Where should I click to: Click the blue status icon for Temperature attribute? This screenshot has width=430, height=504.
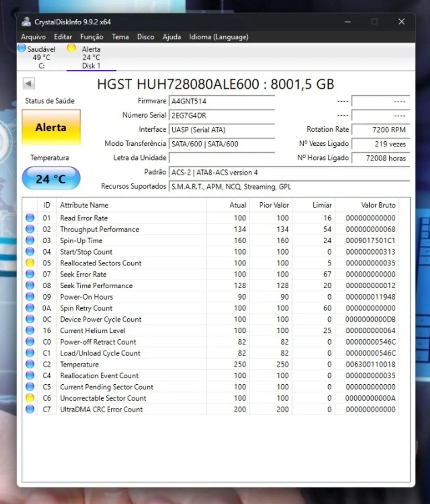(x=30, y=364)
